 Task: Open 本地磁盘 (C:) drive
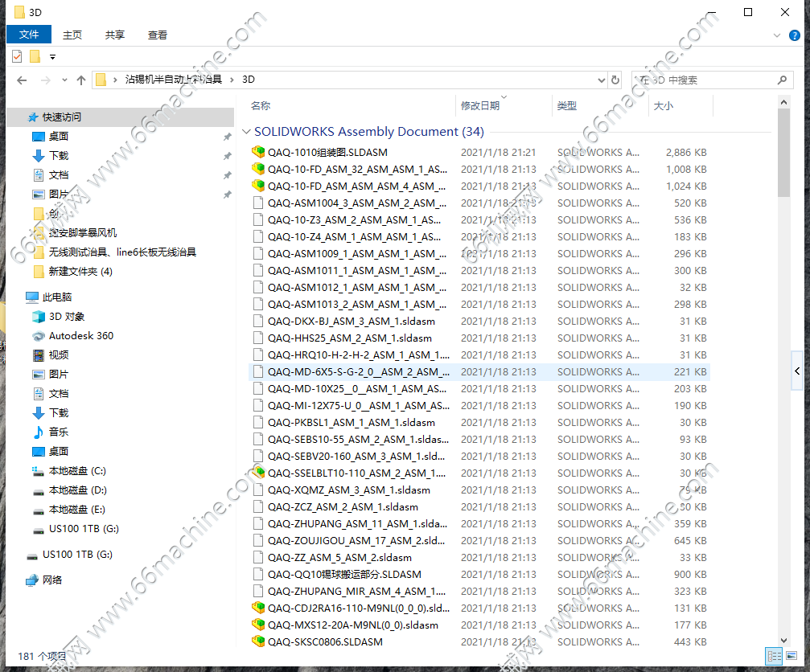coord(77,471)
